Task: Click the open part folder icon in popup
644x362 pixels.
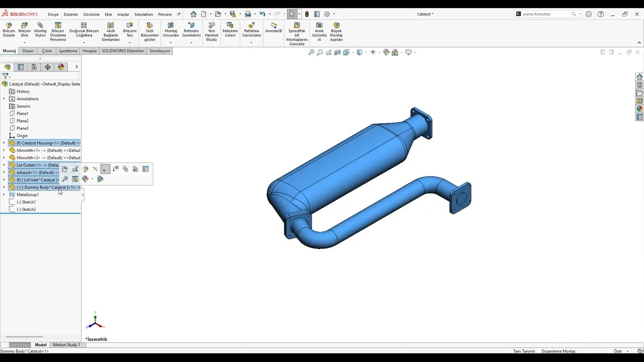Action: (x=65, y=169)
